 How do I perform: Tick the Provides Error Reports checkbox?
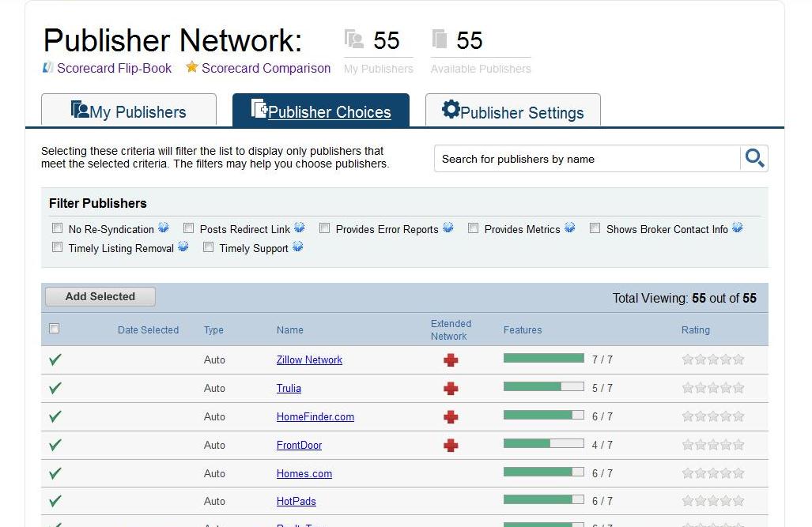tap(325, 228)
